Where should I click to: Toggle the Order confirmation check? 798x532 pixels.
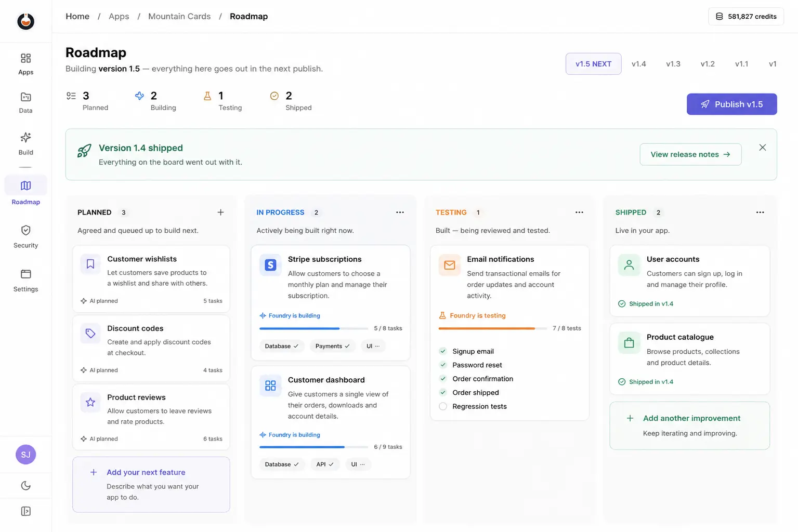pyautogui.click(x=443, y=379)
